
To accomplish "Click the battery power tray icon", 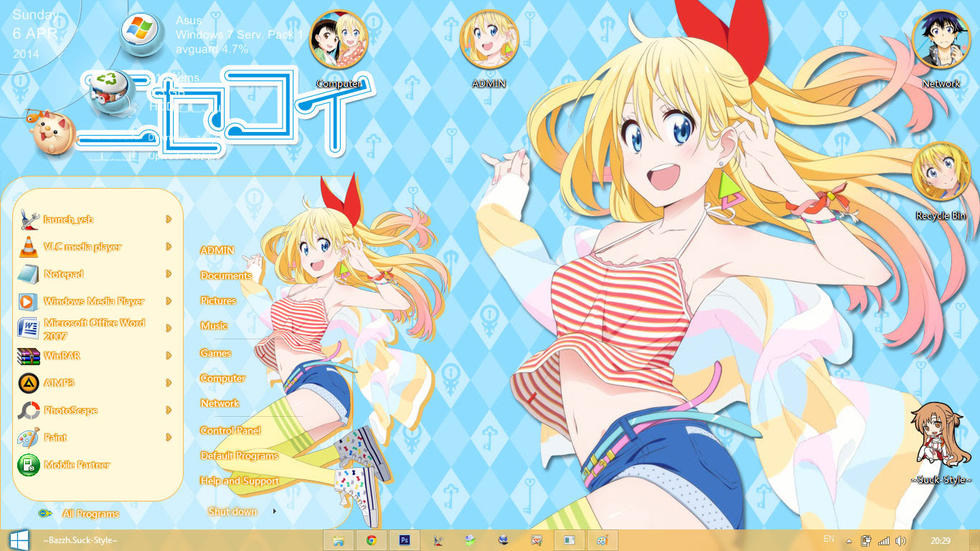I will click(867, 541).
